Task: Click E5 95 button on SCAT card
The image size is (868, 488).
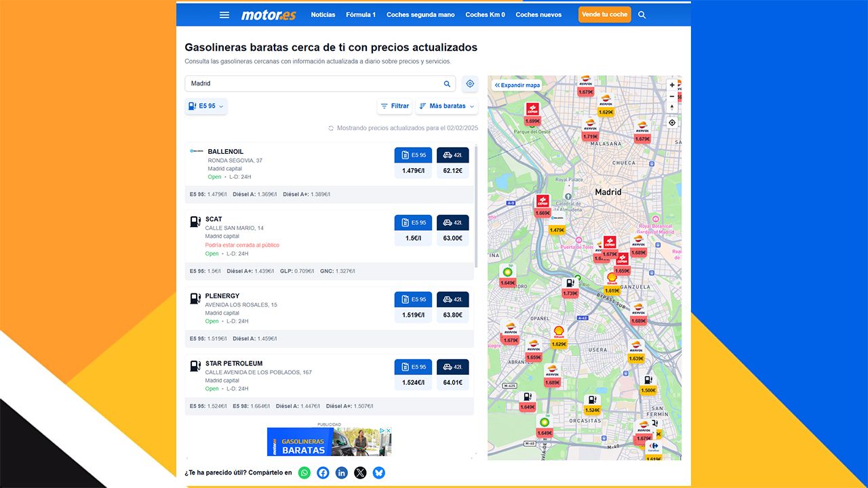Action: (x=413, y=222)
